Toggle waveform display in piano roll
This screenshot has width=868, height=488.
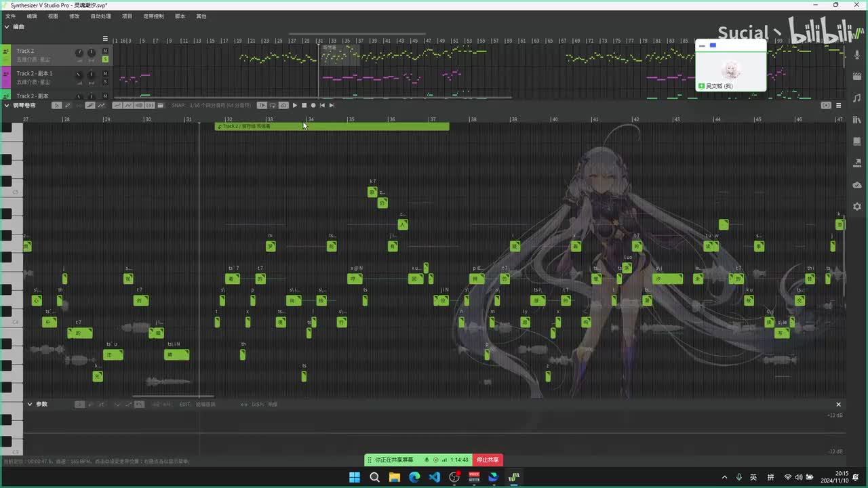139,105
